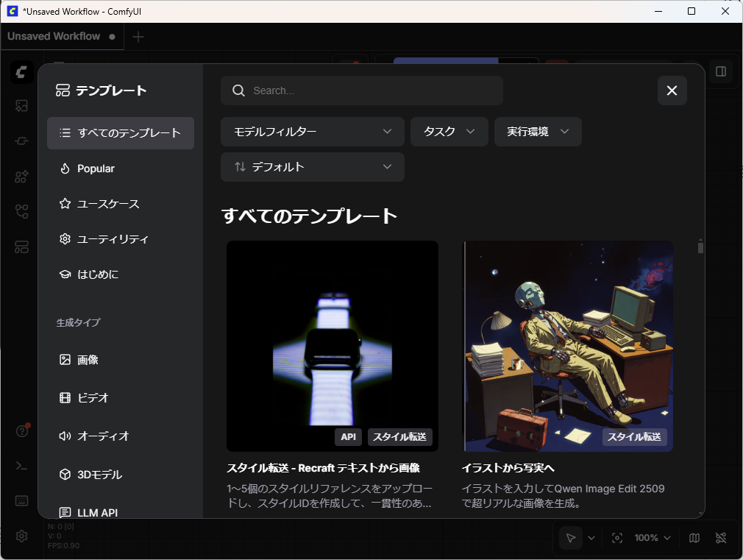The height and width of the screenshot is (560, 743).
Task: Toggle the right side panel icon
Action: (x=721, y=71)
